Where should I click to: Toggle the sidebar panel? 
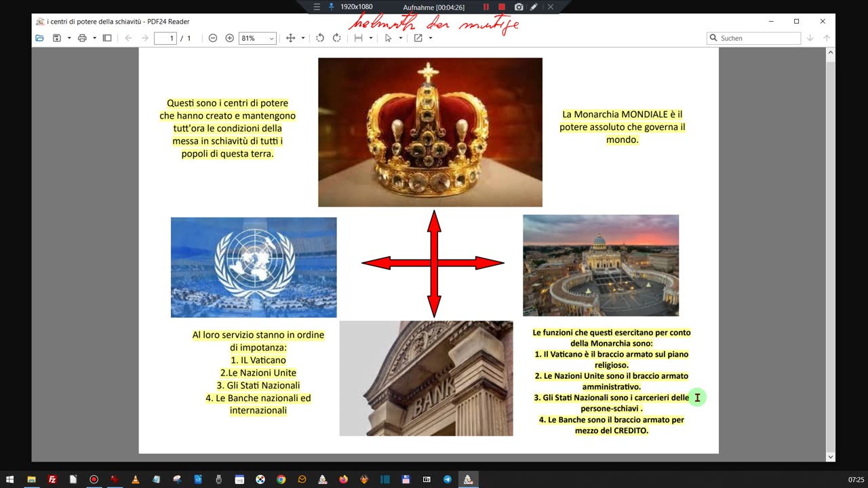[x=107, y=38]
